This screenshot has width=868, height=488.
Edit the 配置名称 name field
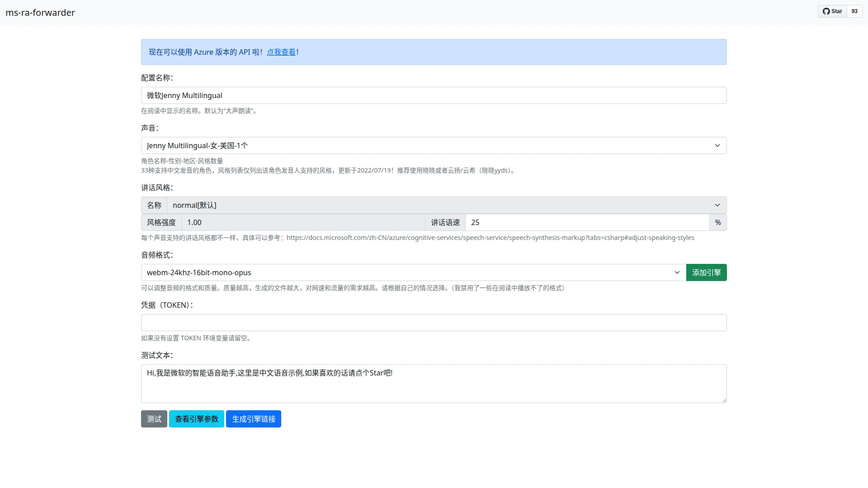pyautogui.click(x=434, y=95)
